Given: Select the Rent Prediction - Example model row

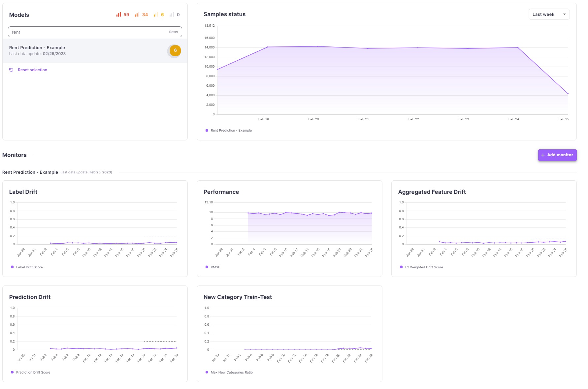Looking at the screenshot, I should point(95,51).
